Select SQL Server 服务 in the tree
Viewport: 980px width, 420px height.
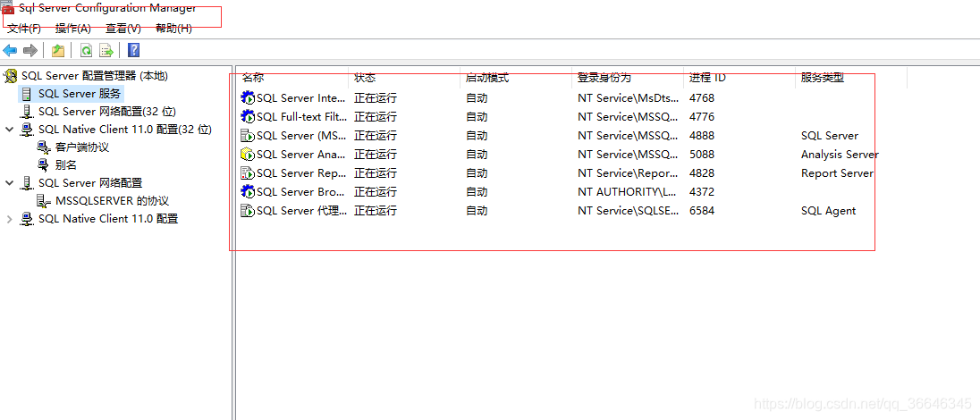coord(80,95)
